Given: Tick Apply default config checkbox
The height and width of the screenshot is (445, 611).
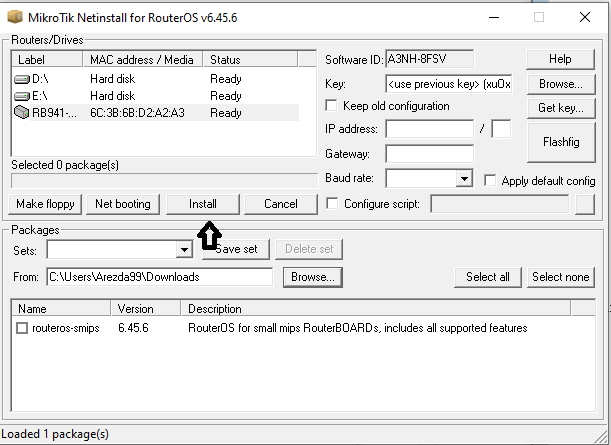Looking at the screenshot, I should pos(490,180).
